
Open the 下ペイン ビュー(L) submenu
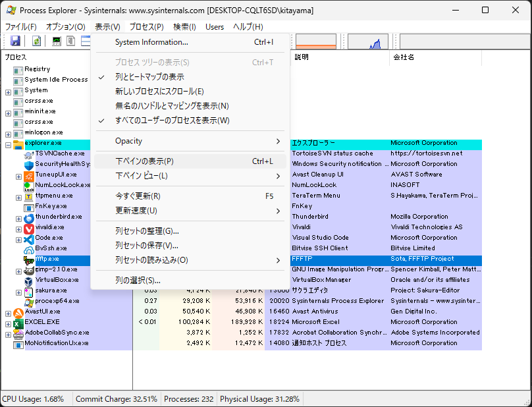[x=190, y=176]
